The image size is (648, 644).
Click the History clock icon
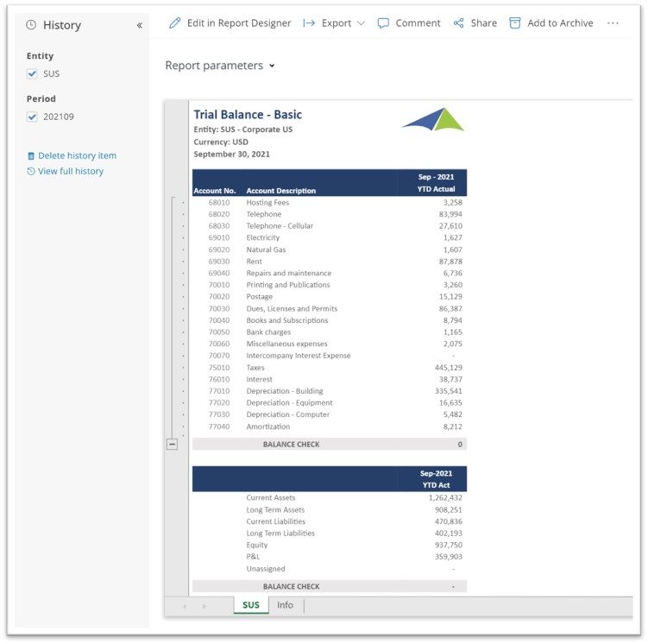(x=31, y=25)
